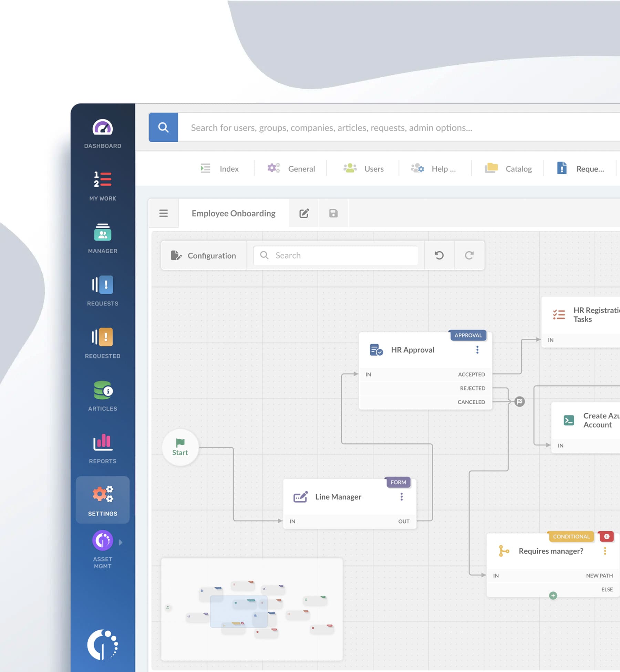Open the Manager section
Screen dimensions: 620x672
103,238
